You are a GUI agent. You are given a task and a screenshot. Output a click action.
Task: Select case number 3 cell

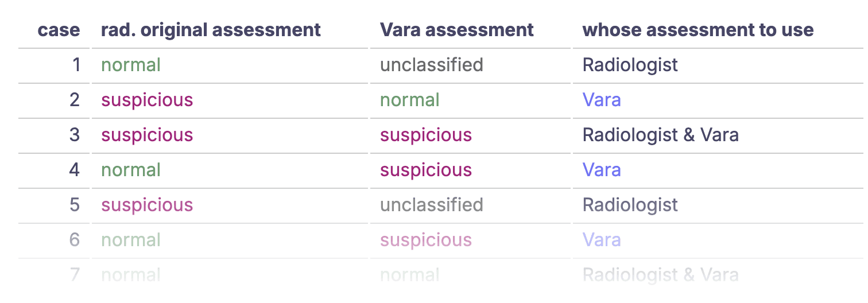coord(75,135)
